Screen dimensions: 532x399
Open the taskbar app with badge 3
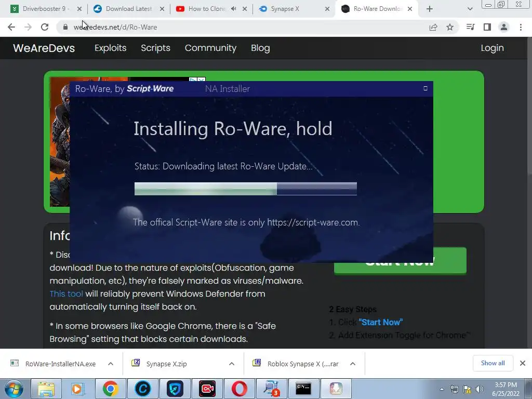coord(271,389)
